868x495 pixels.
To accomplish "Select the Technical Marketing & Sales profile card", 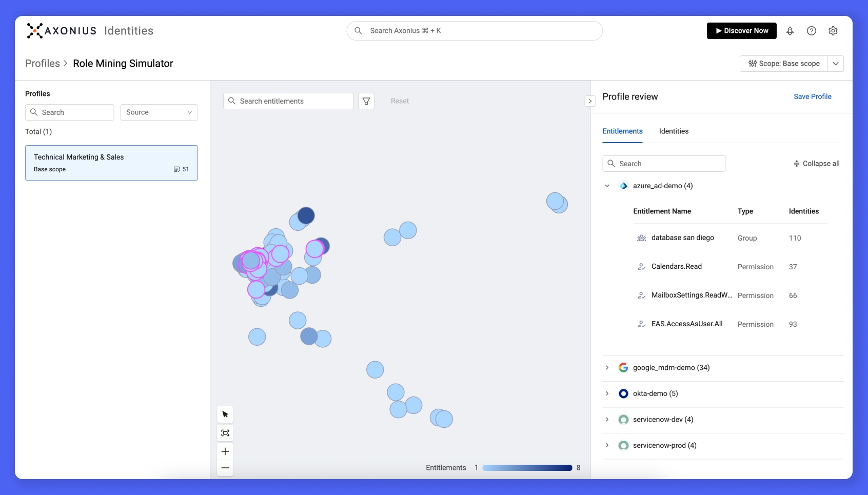I will tap(111, 163).
